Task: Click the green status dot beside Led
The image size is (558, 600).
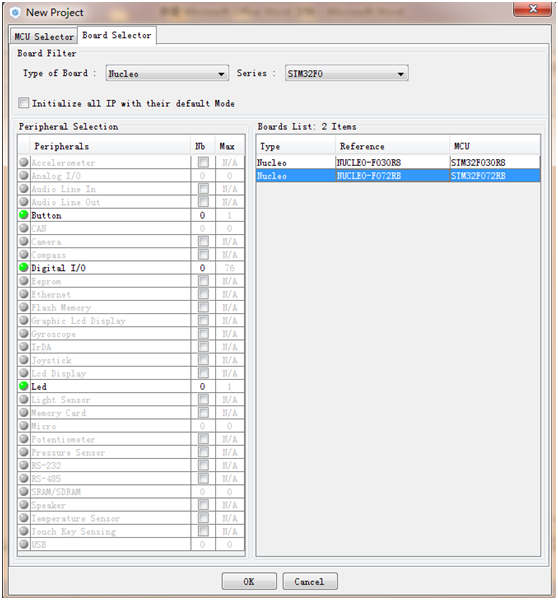Action: pos(24,386)
